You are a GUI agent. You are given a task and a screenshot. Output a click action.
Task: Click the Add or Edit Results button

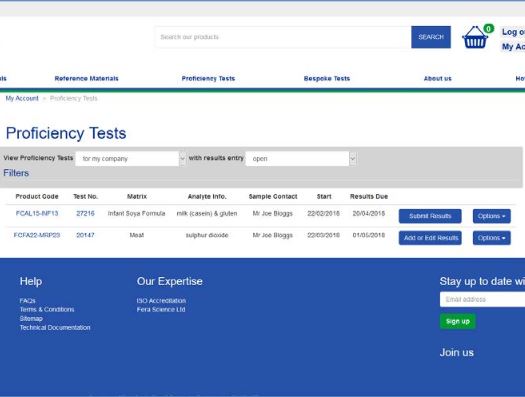pos(430,238)
